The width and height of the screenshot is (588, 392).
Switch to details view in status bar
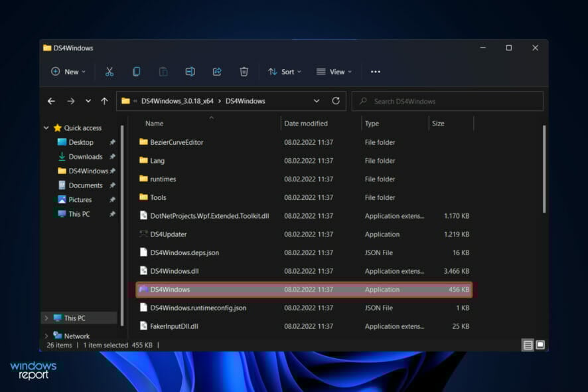pyautogui.click(x=528, y=345)
